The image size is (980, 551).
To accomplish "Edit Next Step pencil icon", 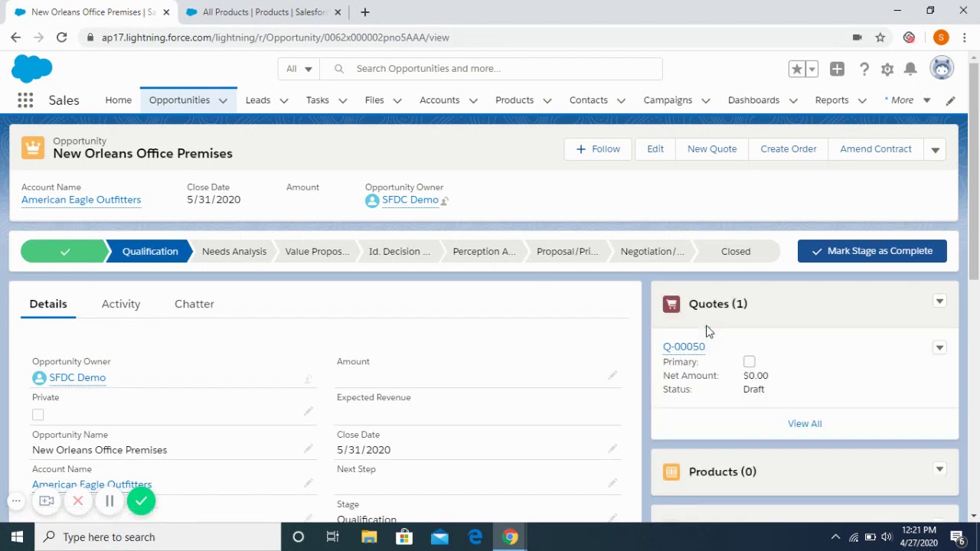I will pyautogui.click(x=612, y=483).
